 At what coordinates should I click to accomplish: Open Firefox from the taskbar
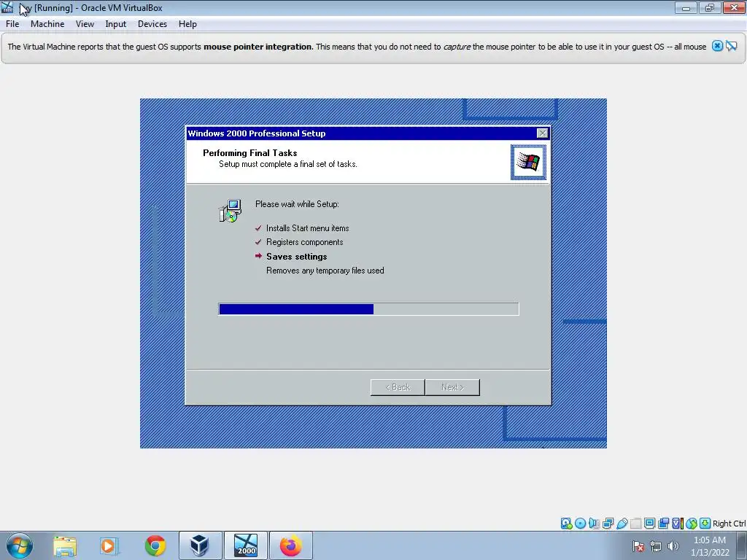(x=291, y=545)
